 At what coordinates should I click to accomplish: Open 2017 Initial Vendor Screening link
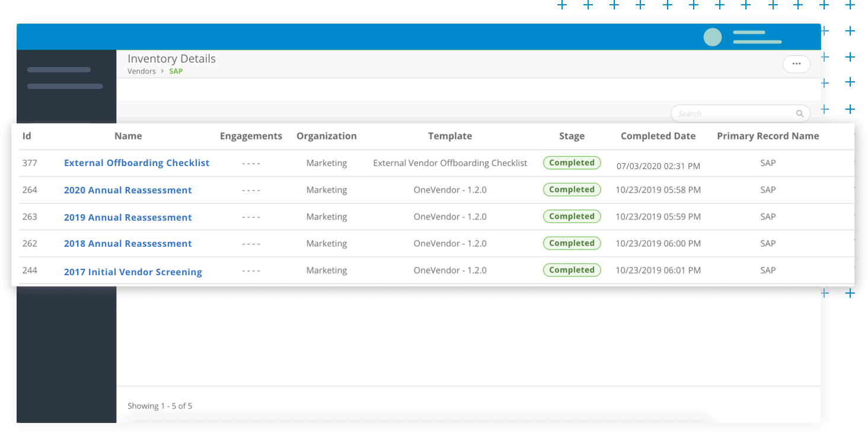coord(133,272)
